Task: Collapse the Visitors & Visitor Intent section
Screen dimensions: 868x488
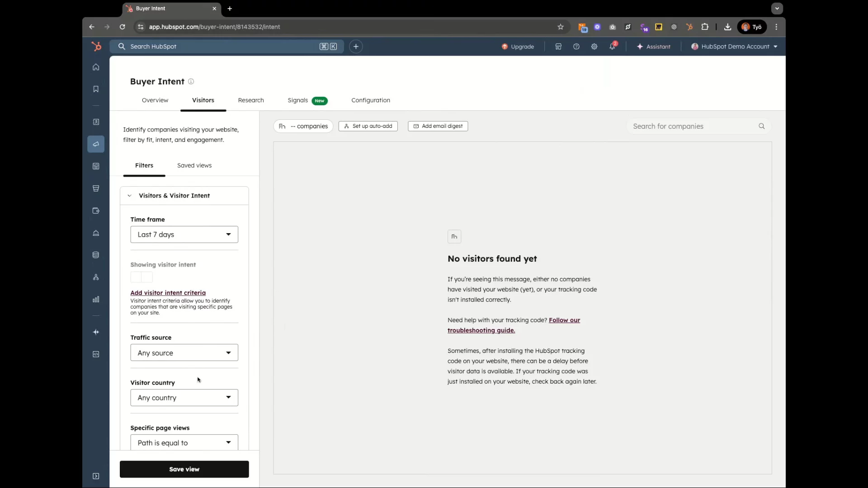Action: (x=130, y=196)
